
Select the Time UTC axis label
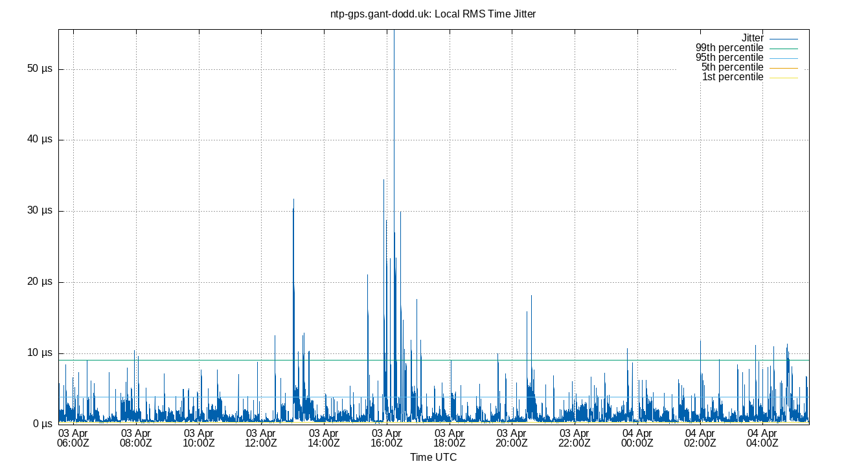pos(434,457)
